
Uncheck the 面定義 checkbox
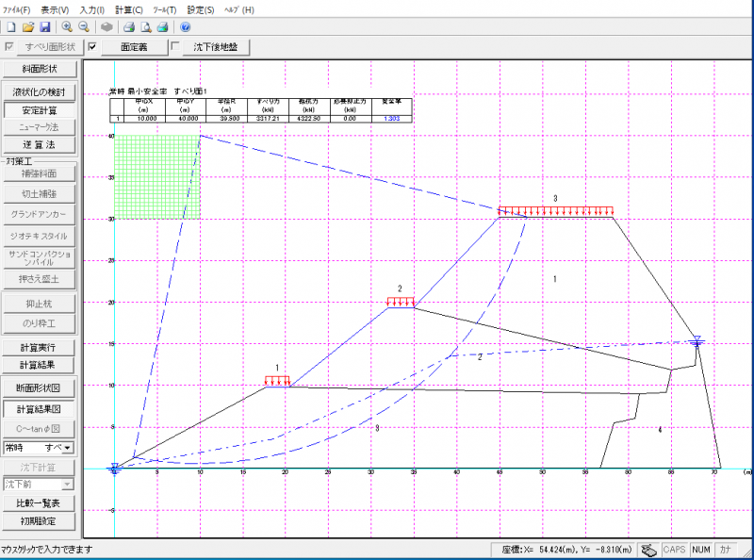[x=92, y=47]
